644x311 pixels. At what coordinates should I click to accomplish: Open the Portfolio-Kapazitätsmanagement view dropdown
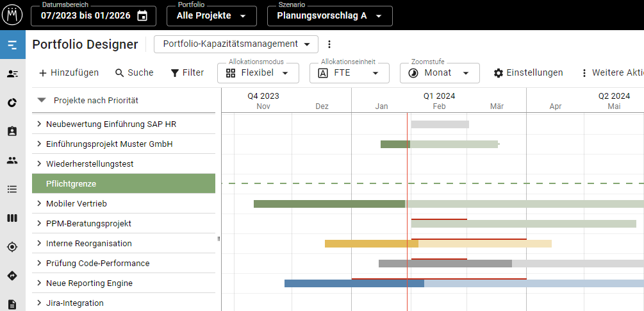pos(236,44)
